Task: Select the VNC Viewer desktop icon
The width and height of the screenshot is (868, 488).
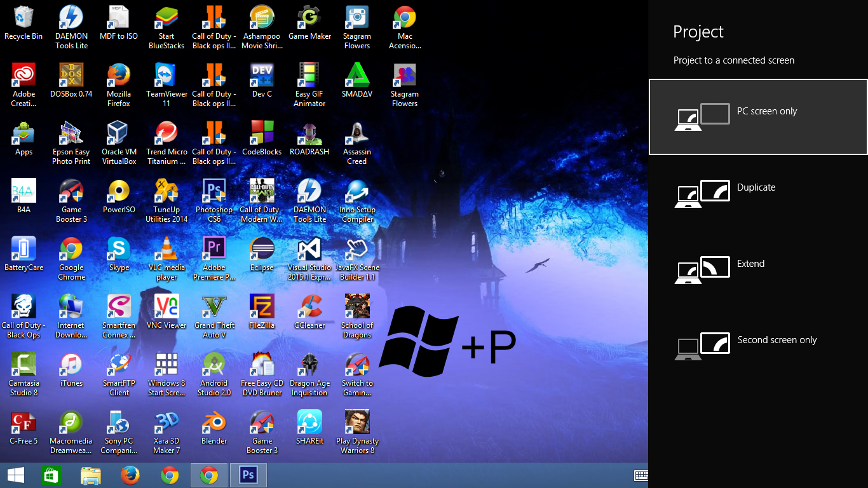Action: coord(166,313)
